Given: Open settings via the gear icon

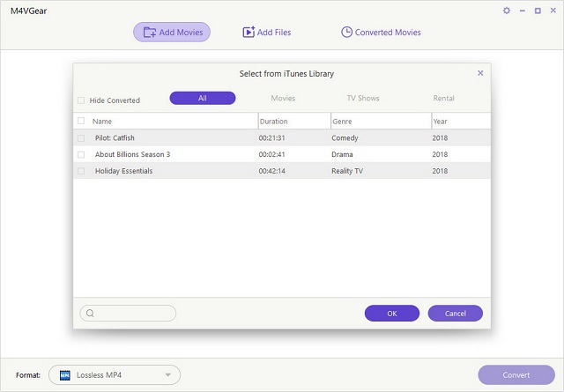Looking at the screenshot, I should point(507,11).
